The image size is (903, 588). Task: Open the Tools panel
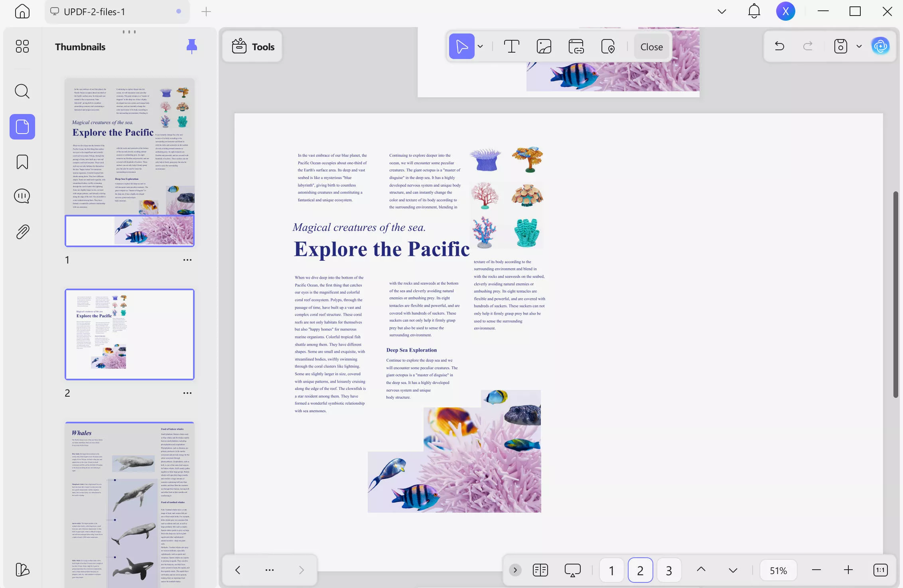click(x=252, y=46)
